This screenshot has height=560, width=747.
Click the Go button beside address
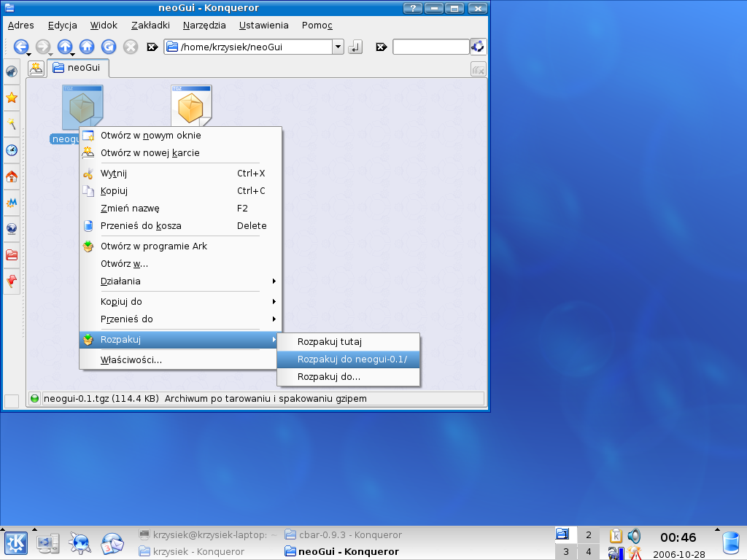pyautogui.click(x=355, y=47)
